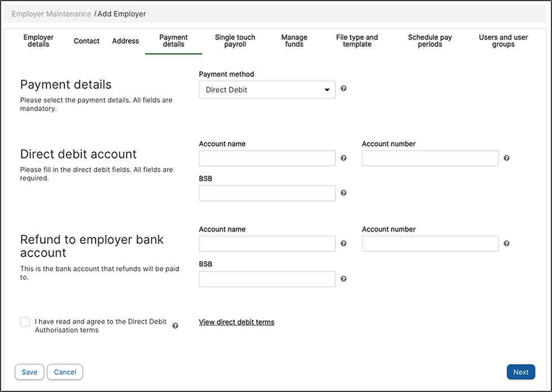Click Employer Maintenance breadcrumb link
This screenshot has width=552, height=392.
51,14
